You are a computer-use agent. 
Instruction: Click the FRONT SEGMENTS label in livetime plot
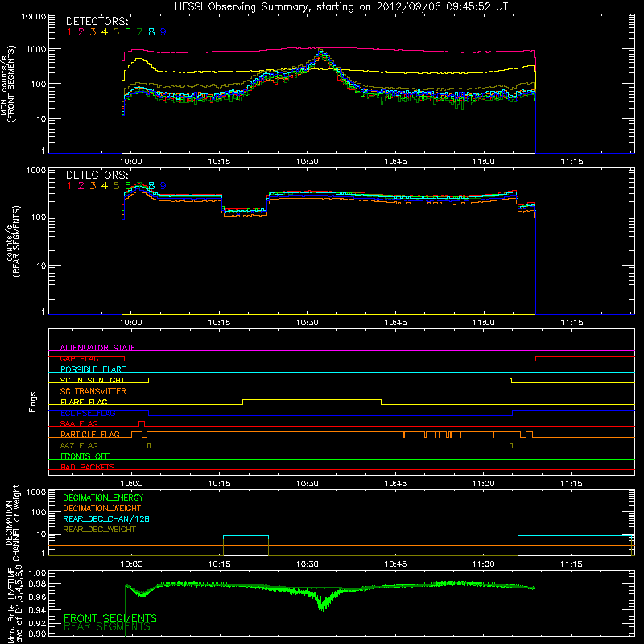(110, 618)
